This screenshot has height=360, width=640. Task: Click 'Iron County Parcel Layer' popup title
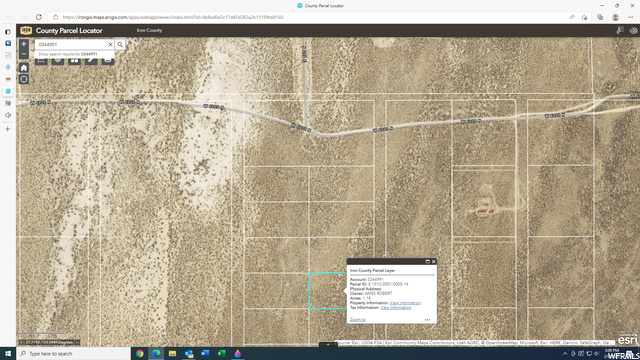[372, 270]
